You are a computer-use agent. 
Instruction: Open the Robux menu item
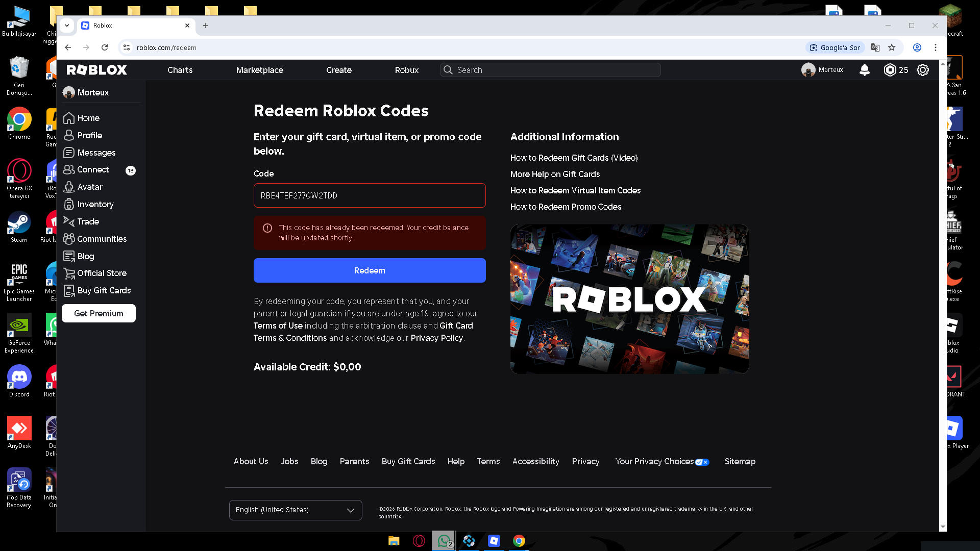[x=407, y=70]
